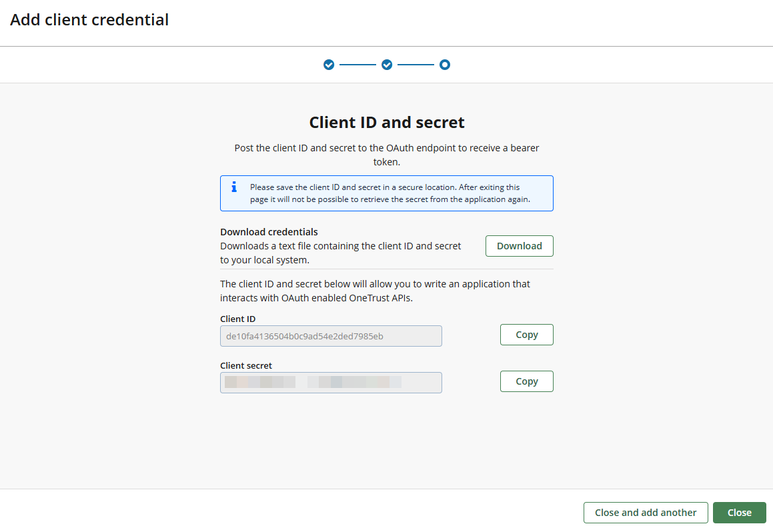This screenshot has height=532, width=773.
Task: Click the Client ID field label
Action: pos(237,319)
